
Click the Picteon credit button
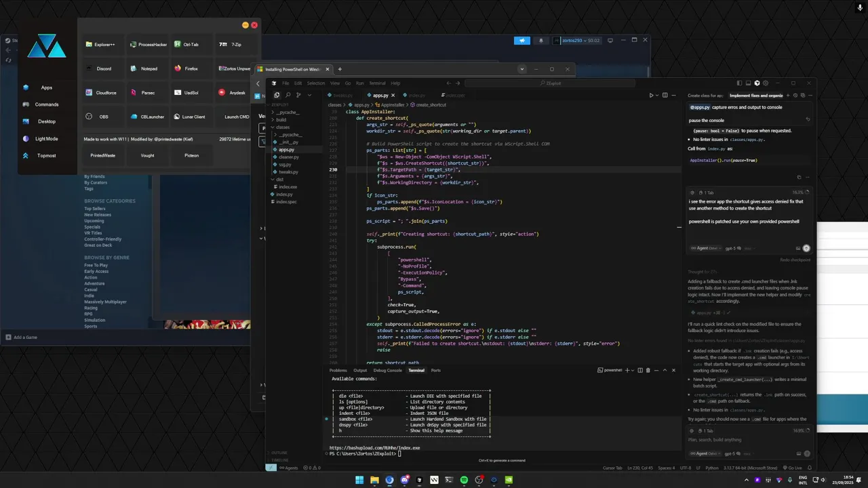[x=192, y=155]
